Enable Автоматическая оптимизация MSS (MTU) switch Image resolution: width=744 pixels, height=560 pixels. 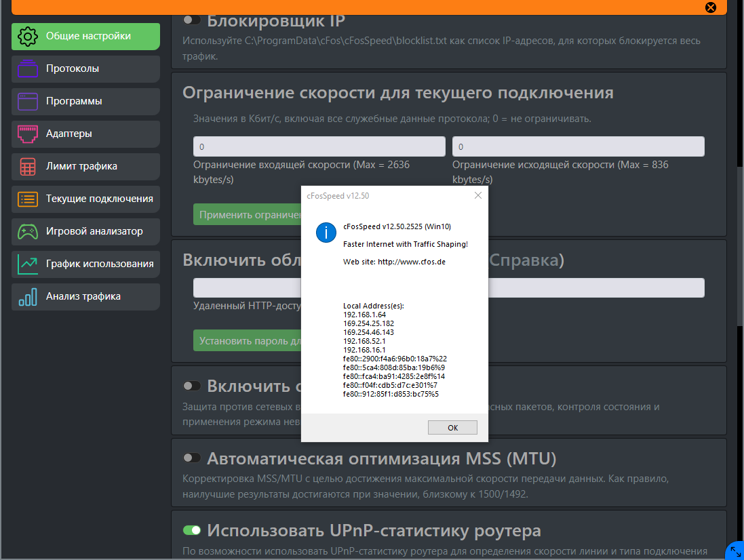[x=192, y=458]
